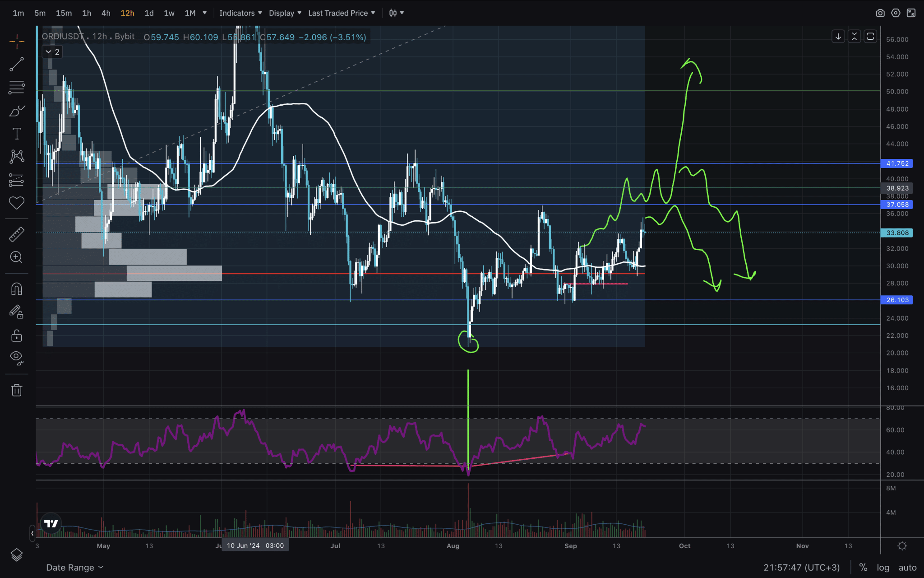The image size is (924, 578).
Task: Select the brush drawing tool
Action: coord(17,111)
